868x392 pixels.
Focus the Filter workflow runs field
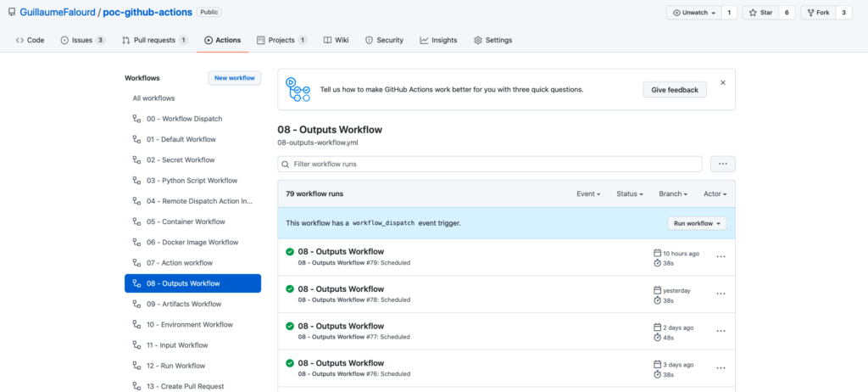click(x=490, y=164)
